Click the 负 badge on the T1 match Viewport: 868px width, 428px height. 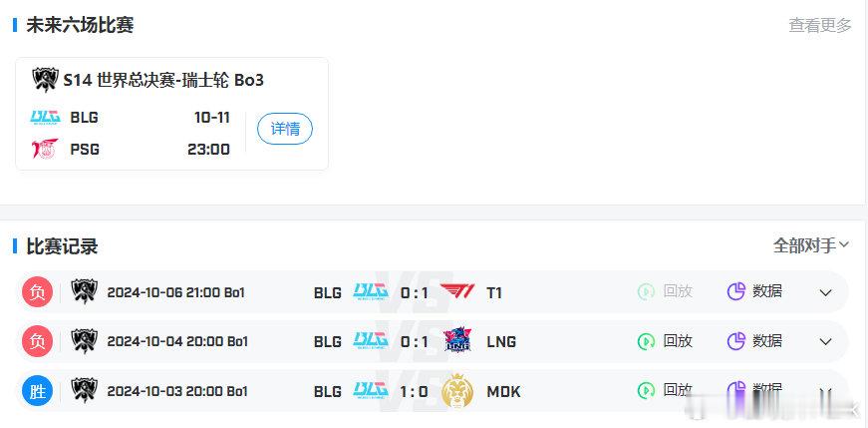[38, 291]
